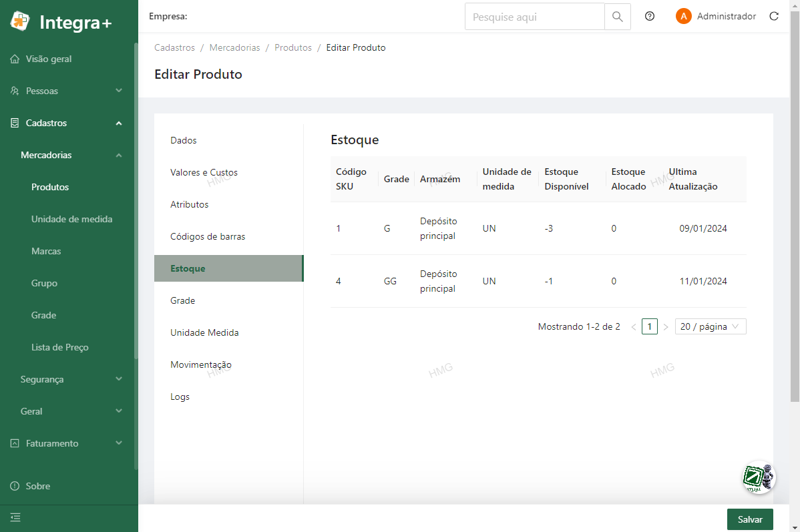
Task: Open the Valores e Custos tab
Action: point(228,172)
